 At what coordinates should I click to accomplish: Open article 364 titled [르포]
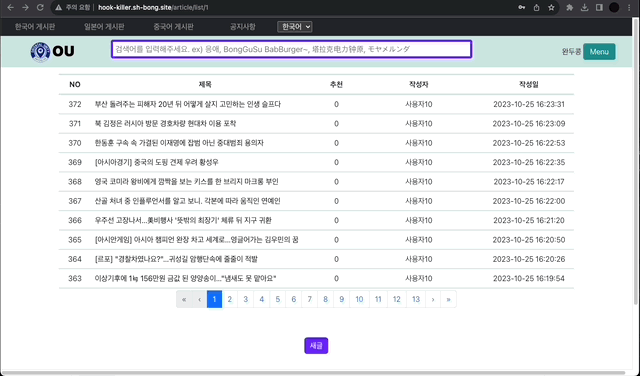(x=176, y=259)
